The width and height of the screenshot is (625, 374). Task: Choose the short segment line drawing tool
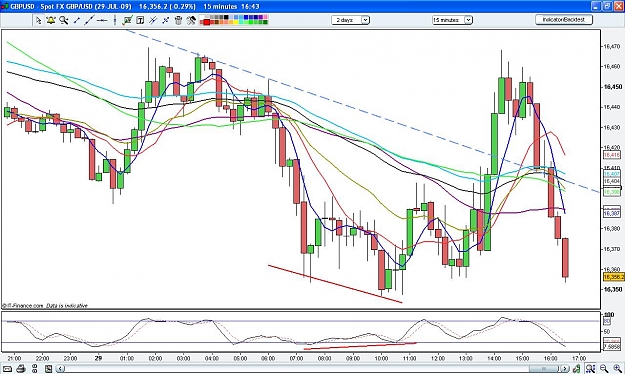(x=77, y=20)
